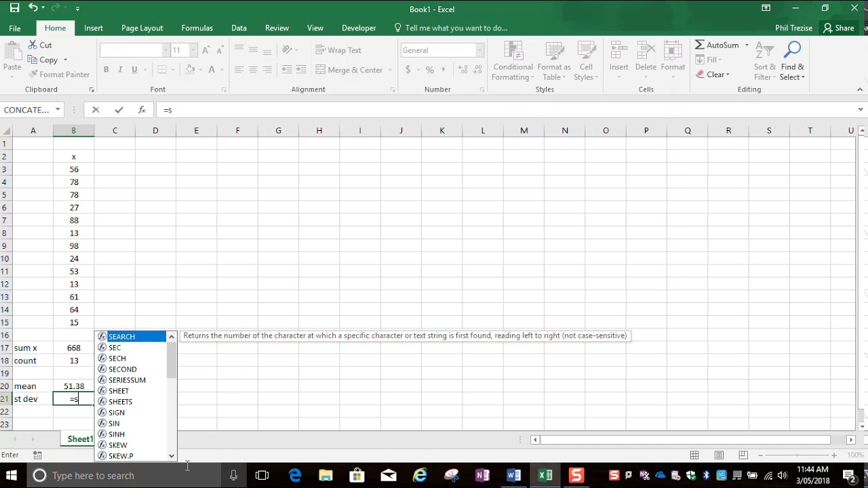The image size is (868, 488).
Task: Open Format as Table gallery
Action: [x=554, y=61]
